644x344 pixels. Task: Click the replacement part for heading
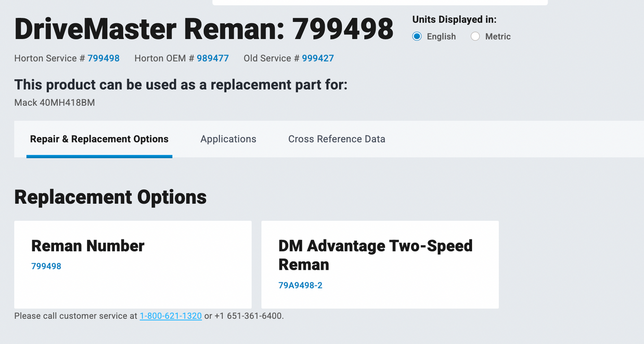(x=181, y=84)
